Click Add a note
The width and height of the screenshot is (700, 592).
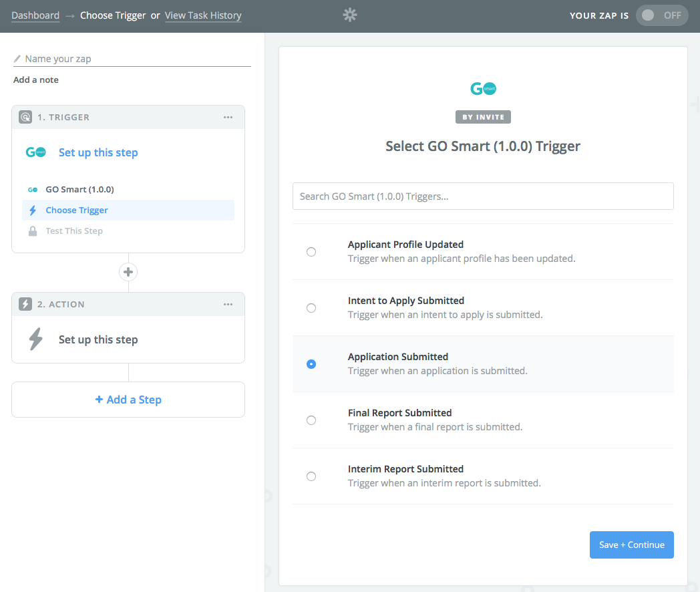click(35, 80)
